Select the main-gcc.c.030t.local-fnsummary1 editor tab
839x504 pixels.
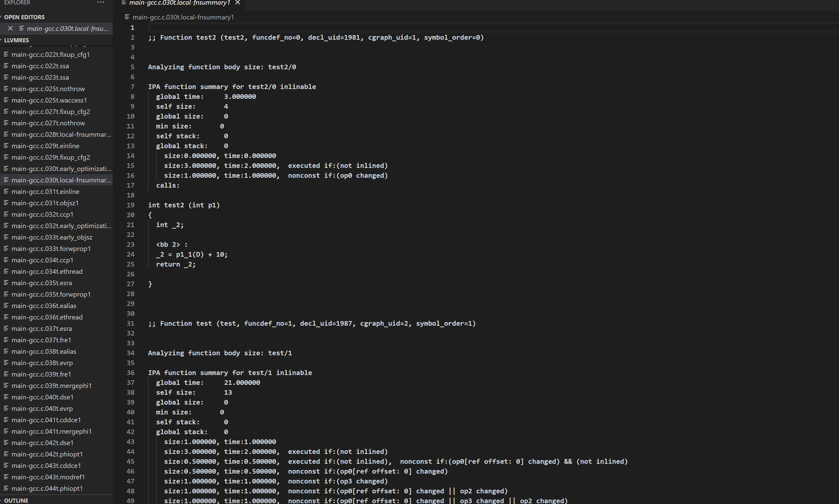tap(180, 3)
